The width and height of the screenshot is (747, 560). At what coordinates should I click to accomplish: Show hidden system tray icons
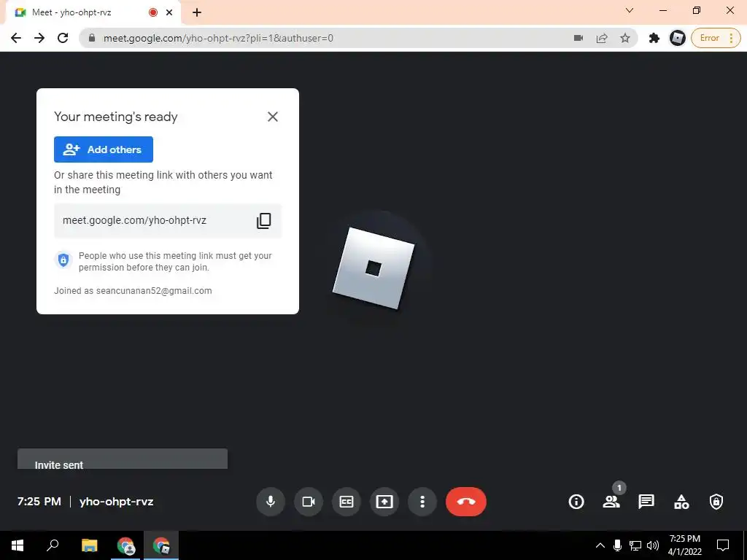click(x=600, y=545)
